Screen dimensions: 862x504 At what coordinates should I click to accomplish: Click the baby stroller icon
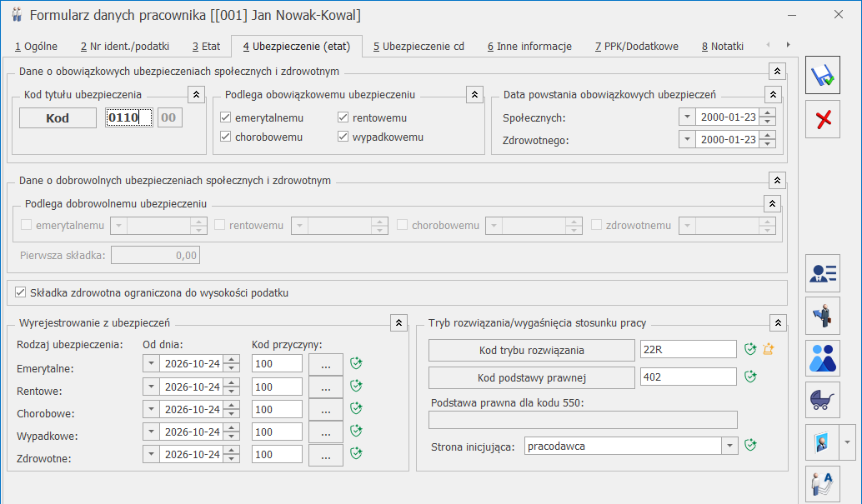[x=823, y=400]
